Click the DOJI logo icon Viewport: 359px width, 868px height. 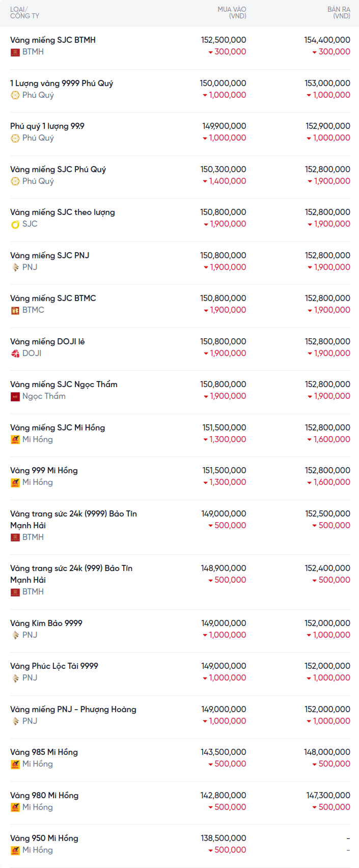[x=15, y=354]
